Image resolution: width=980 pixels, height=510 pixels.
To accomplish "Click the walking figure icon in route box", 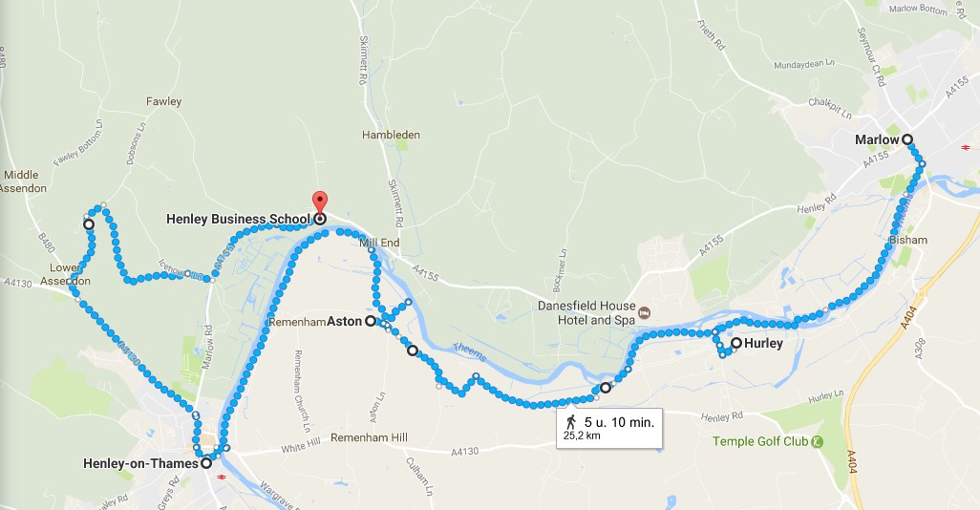I will pyautogui.click(x=570, y=422).
